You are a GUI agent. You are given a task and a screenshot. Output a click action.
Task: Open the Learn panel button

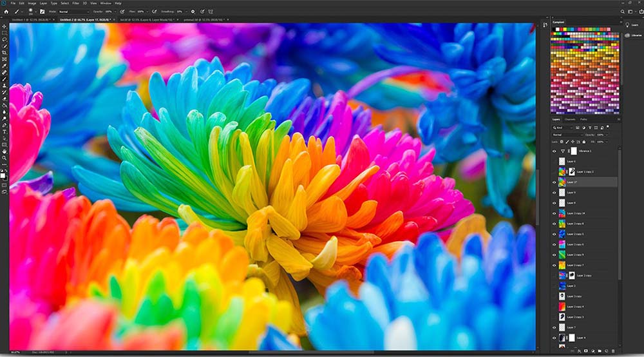632,25
